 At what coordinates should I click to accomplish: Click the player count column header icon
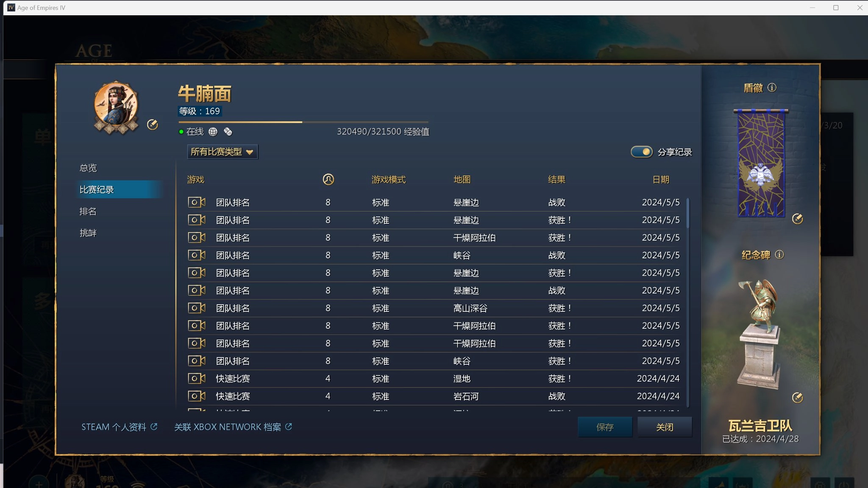tap(328, 180)
